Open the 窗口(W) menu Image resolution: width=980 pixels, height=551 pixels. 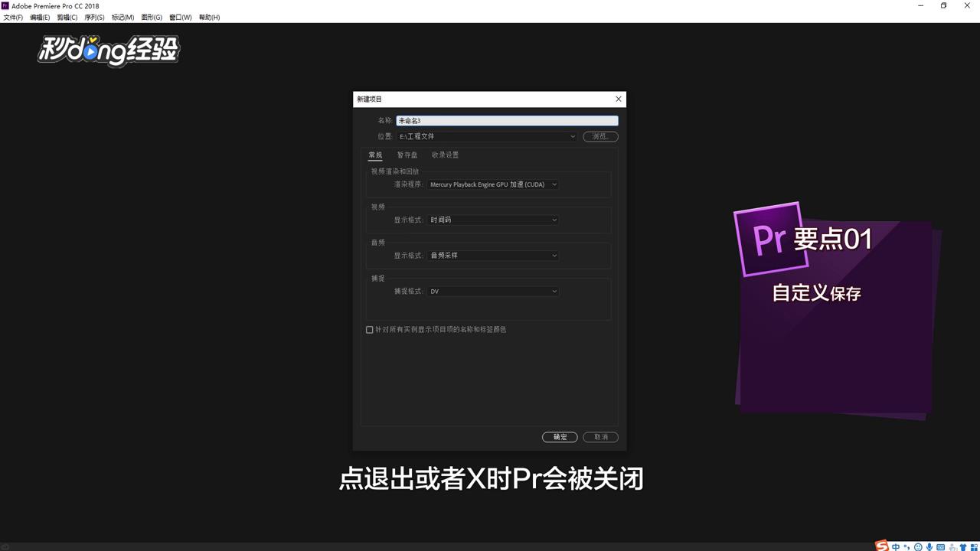[181, 17]
